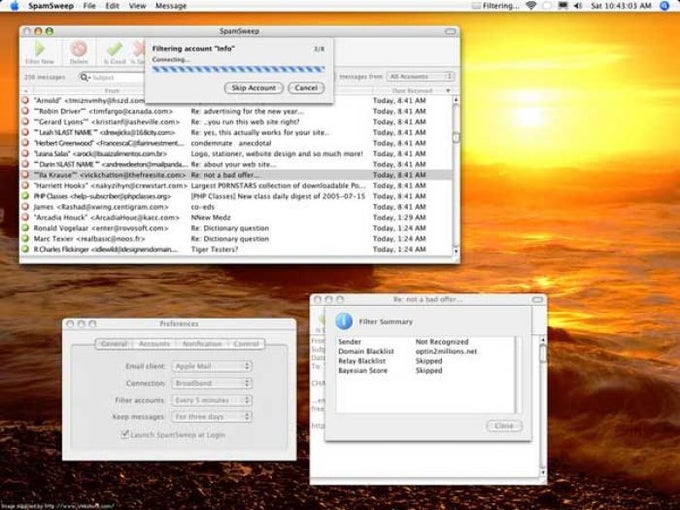Open the All Accounts dropdown

pyautogui.click(x=420, y=76)
